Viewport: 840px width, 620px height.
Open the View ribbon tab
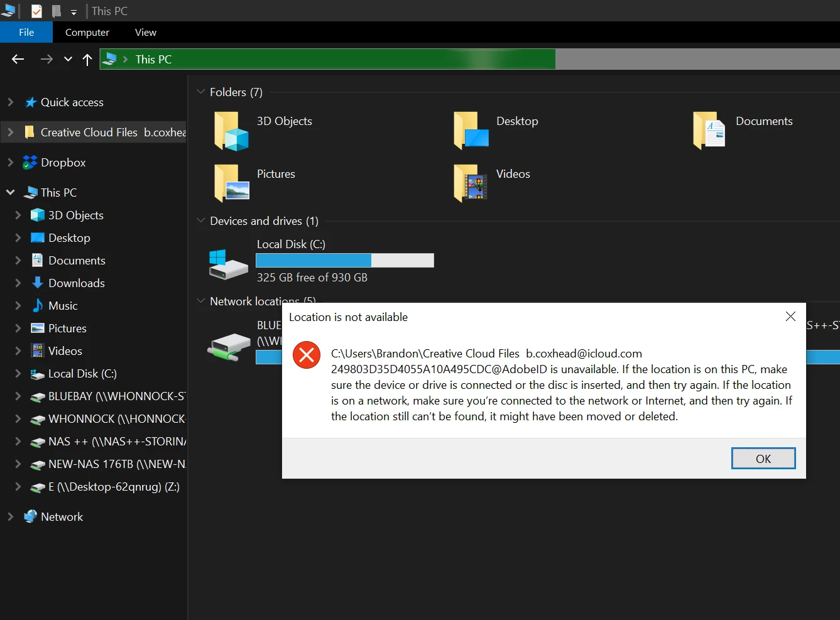(146, 32)
